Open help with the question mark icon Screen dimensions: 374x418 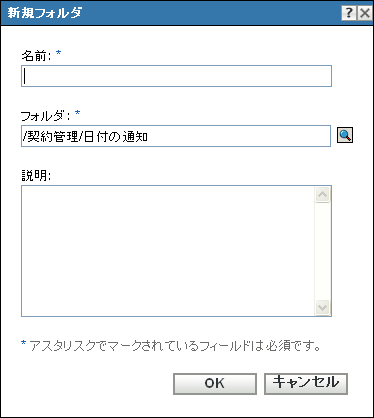(x=349, y=13)
